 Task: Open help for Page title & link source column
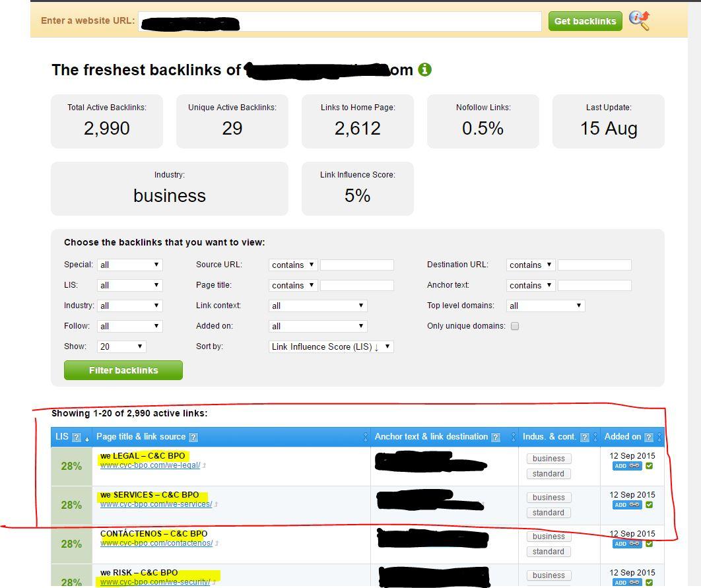pos(192,436)
